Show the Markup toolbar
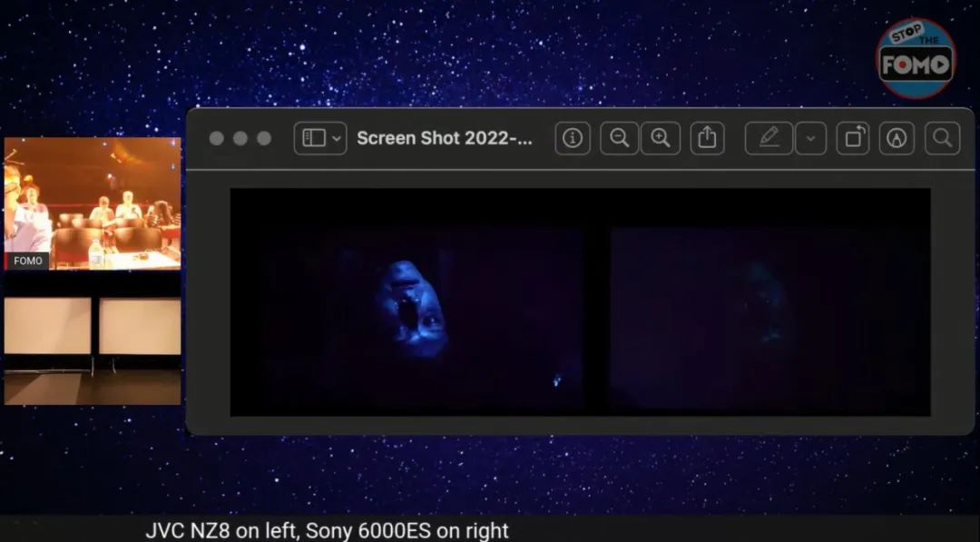The width and height of the screenshot is (980, 542). [x=897, y=138]
